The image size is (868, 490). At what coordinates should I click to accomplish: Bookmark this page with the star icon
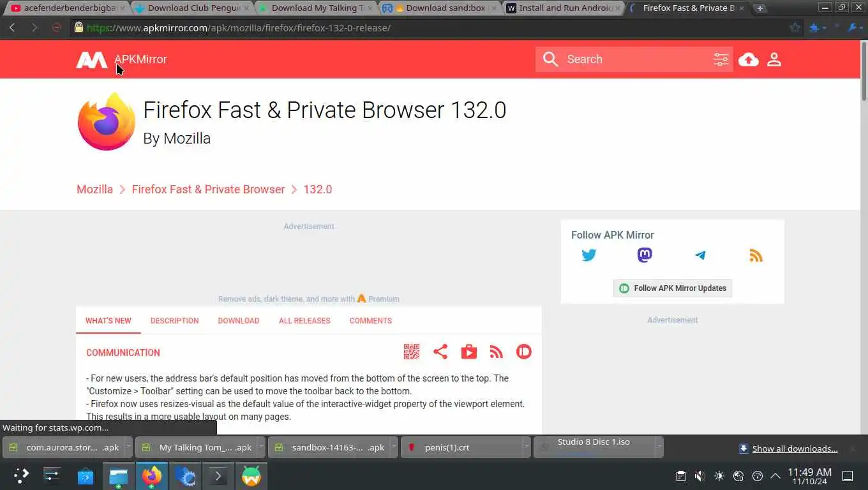[795, 27]
